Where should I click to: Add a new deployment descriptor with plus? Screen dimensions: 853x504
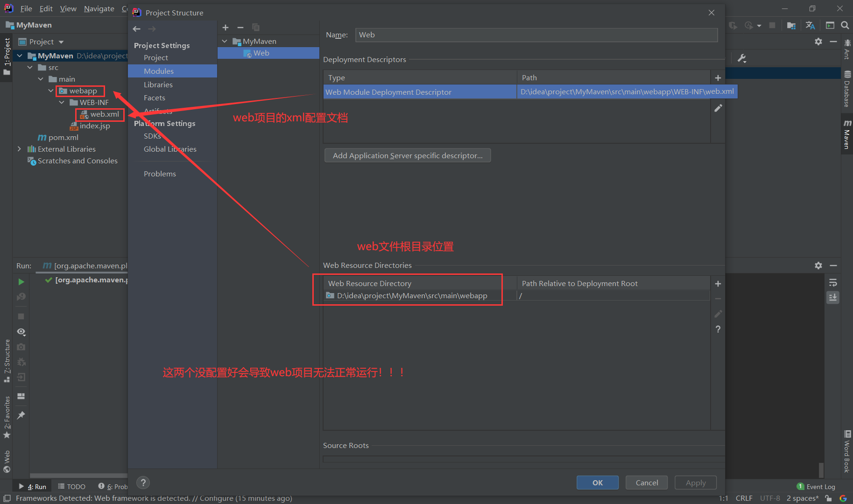pos(718,78)
